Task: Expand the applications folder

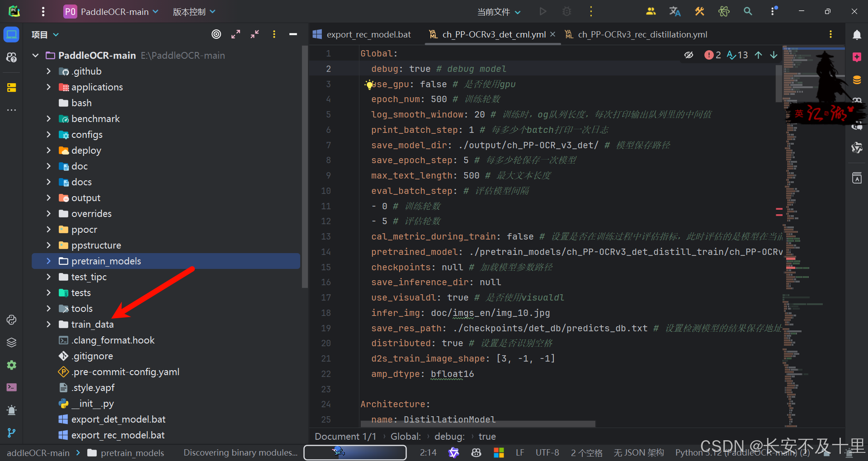Action: point(48,87)
